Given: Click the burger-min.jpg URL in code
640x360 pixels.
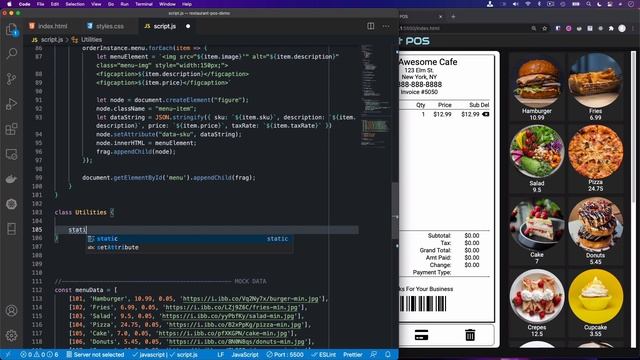Looking at the screenshot, I should pos(250,299).
